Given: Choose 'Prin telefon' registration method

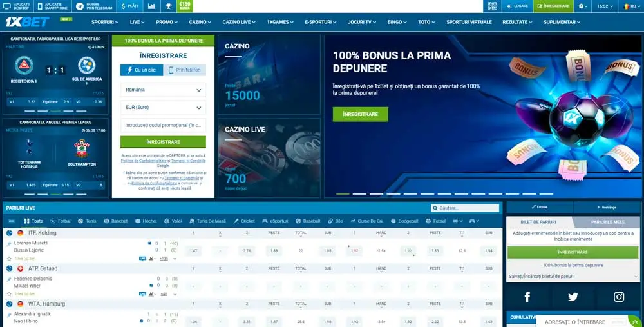Looking at the screenshot, I should (x=185, y=70).
